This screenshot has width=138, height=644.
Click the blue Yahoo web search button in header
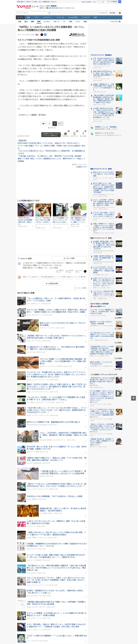[120, 2]
